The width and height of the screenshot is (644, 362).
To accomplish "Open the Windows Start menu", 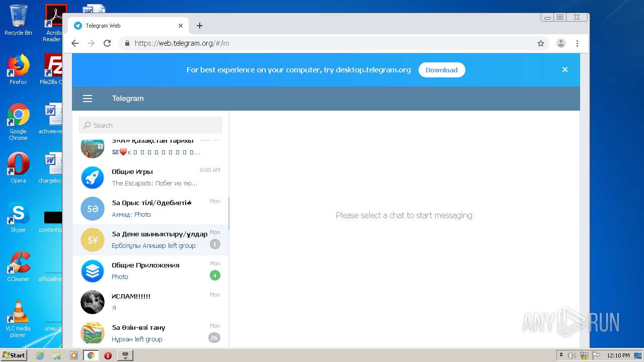I will (x=14, y=355).
